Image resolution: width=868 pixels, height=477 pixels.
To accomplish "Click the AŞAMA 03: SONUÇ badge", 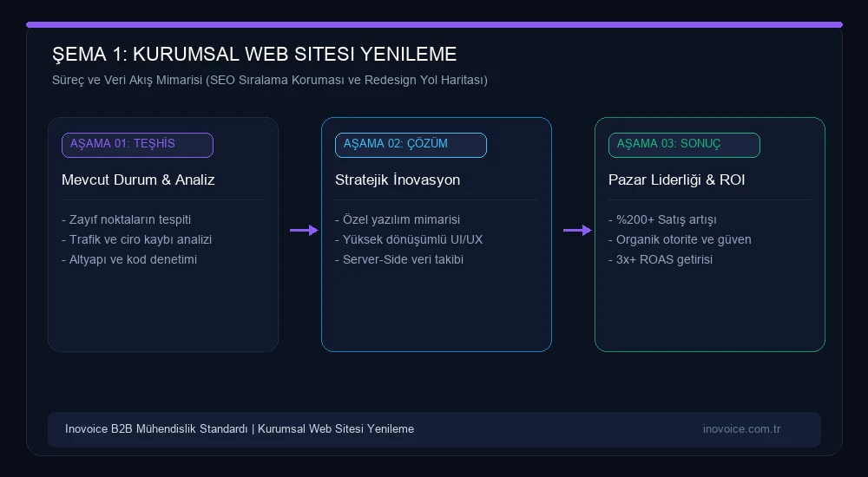I will coord(684,145).
